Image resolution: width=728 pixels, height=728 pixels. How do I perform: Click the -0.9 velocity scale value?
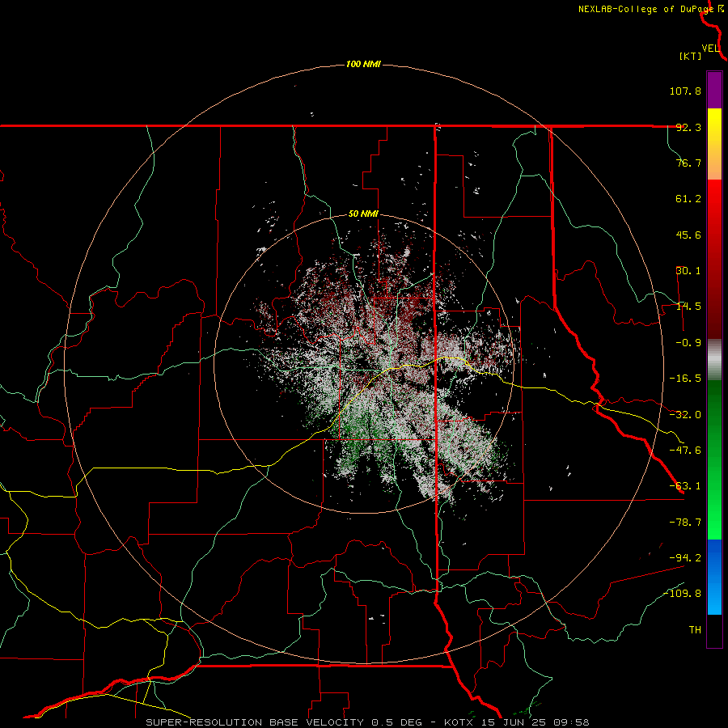pyautogui.click(x=688, y=343)
